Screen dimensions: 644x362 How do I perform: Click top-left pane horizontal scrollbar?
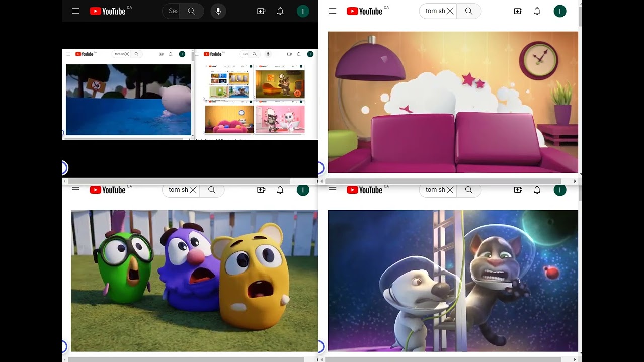tap(179, 181)
